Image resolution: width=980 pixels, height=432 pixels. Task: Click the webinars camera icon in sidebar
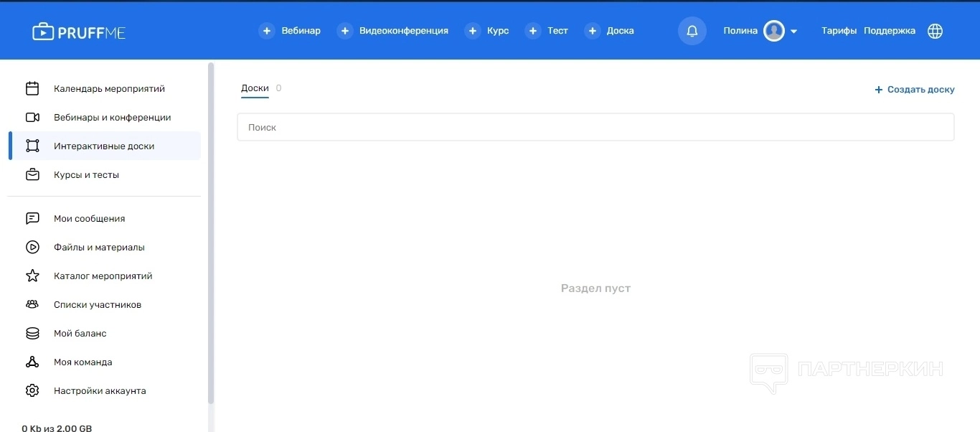click(32, 118)
